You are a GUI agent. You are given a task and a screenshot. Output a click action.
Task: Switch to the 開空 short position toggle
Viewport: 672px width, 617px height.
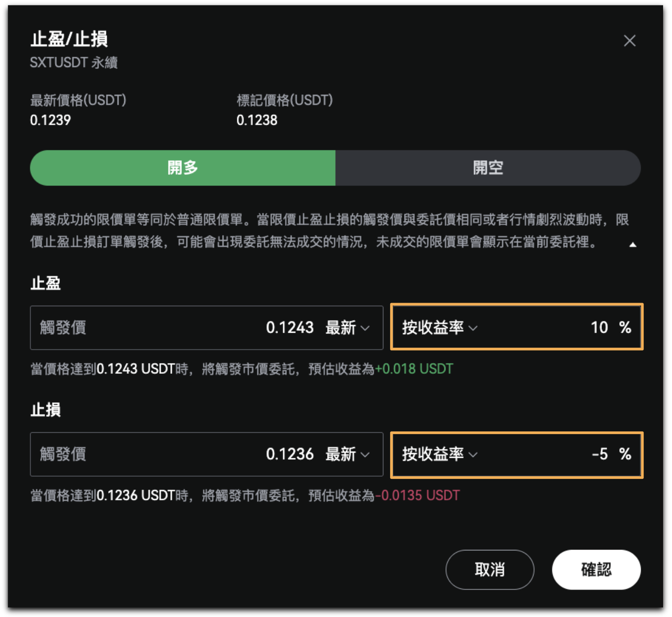point(488,168)
